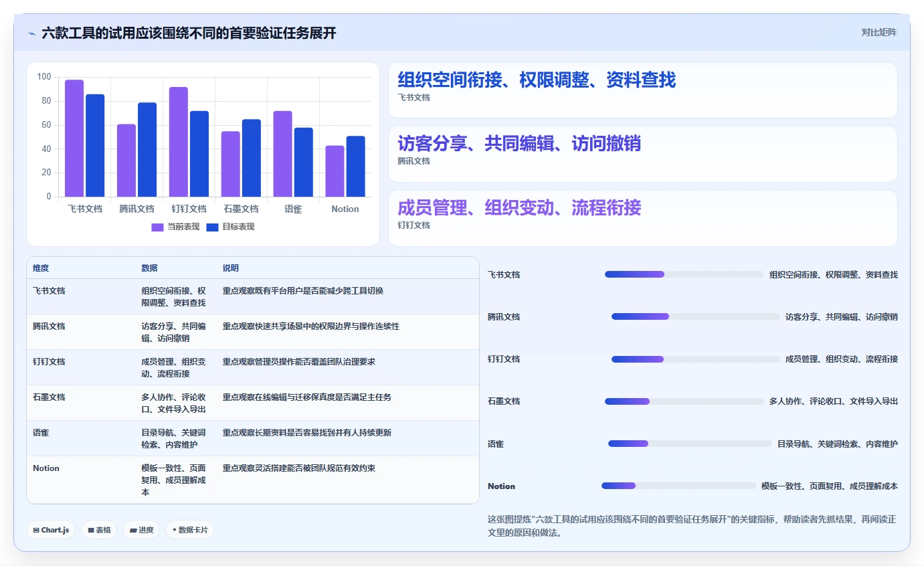Open the 成员管理、组织变动、流程衔接 card headline
Screen dimensions: 924x566
pos(519,207)
